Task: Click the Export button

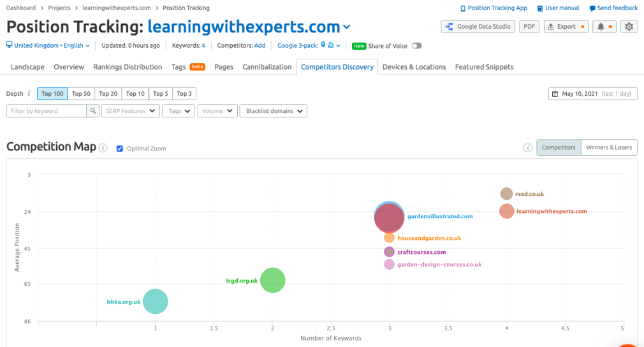Action: tap(566, 27)
